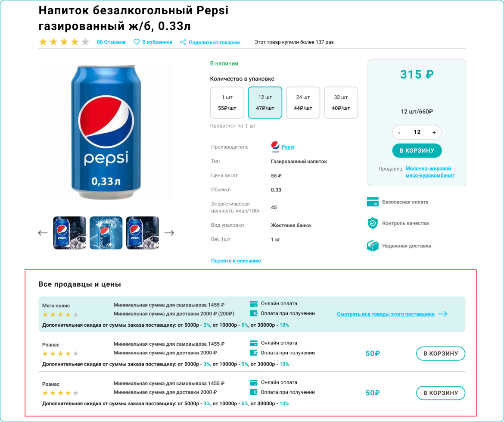Choose the 32 шт package option

tap(341, 103)
